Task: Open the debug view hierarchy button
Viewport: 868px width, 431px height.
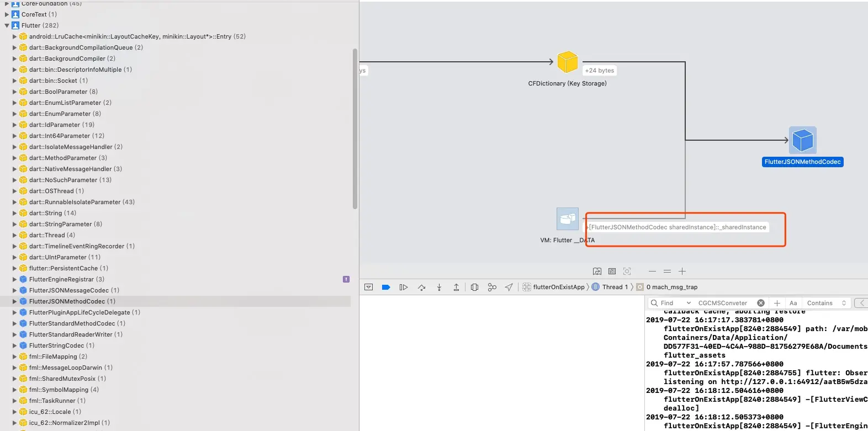Action: click(474, 287)
